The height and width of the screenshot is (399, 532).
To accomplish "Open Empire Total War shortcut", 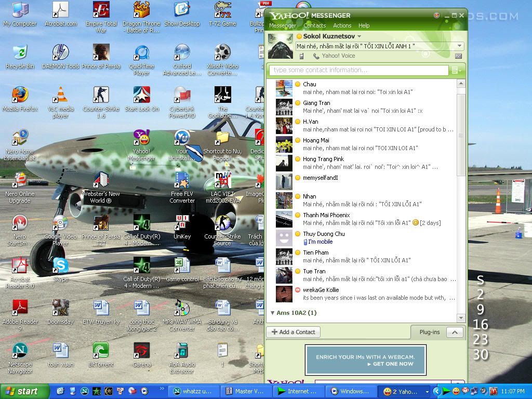I will click(x=101, y=18).
